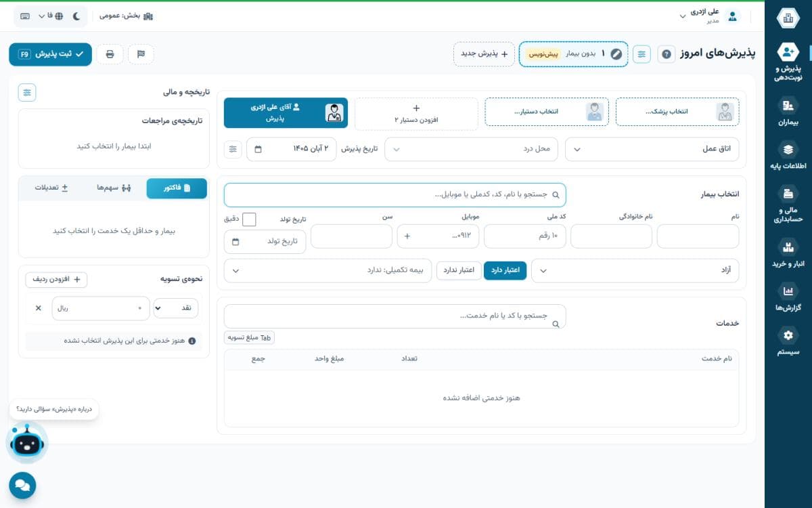The image size is (812, 508).
Task: Remove the payment row with X icon
Action: click(x=38, y=308)
